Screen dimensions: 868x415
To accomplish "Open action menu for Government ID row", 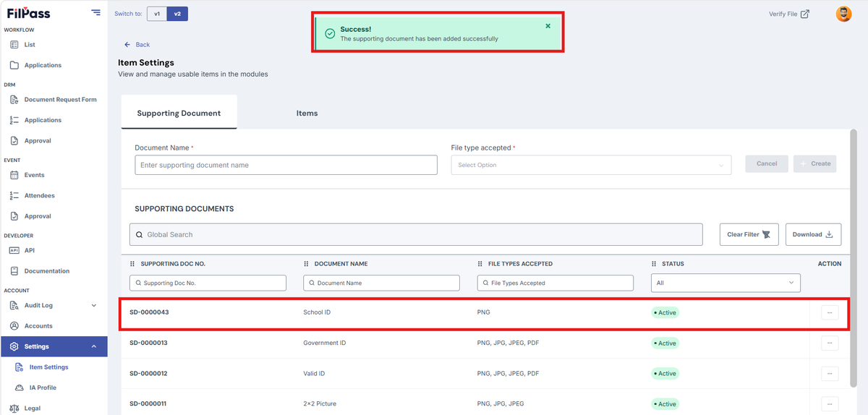I will tap(830, 343).
